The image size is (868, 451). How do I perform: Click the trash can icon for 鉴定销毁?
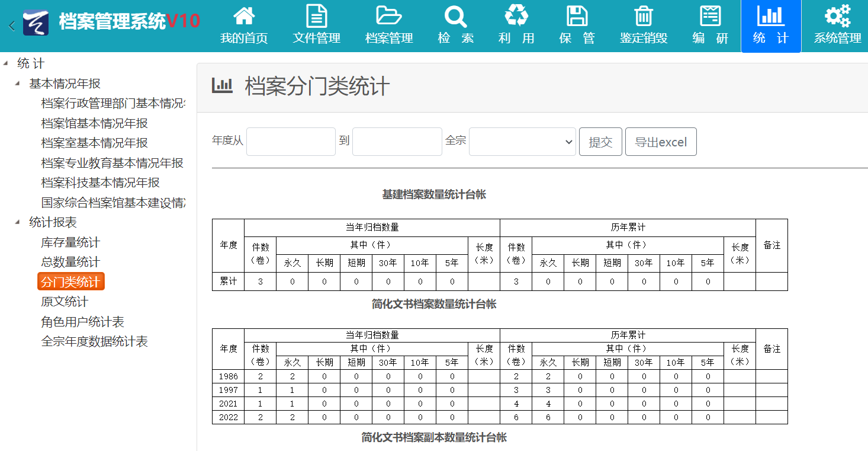pyautogui.click(x=644, y=16)
